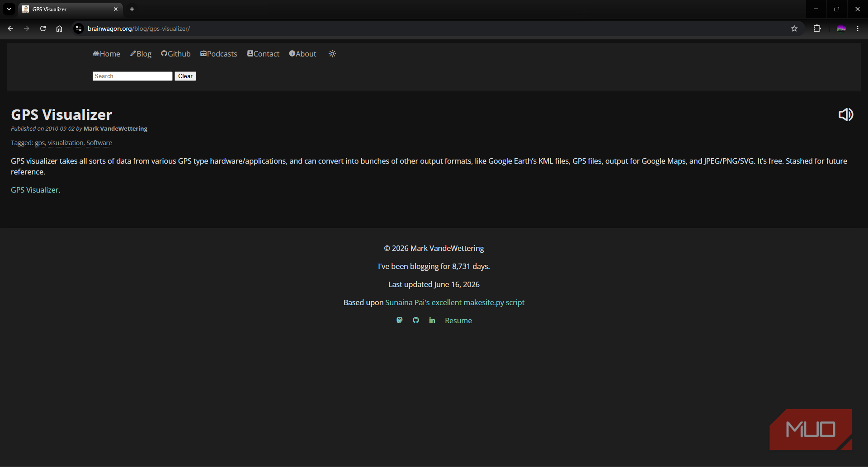Open Github in the nav menu
This screenshot has width=868, height=467.
(176, 54)
